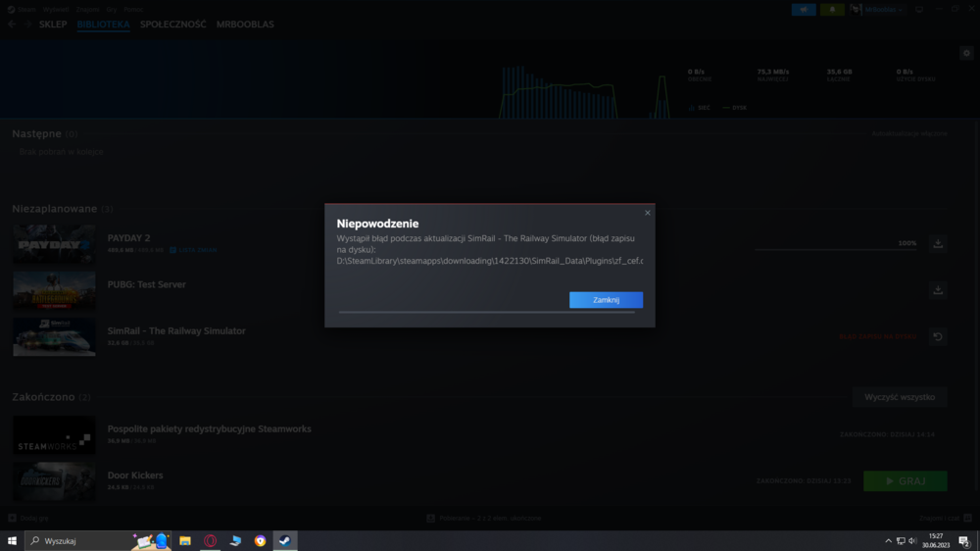Viewport: 980px width, 551px height.
Task: Select the PAYDAY 2 game thumbnail
Action: tap(54, 244)
